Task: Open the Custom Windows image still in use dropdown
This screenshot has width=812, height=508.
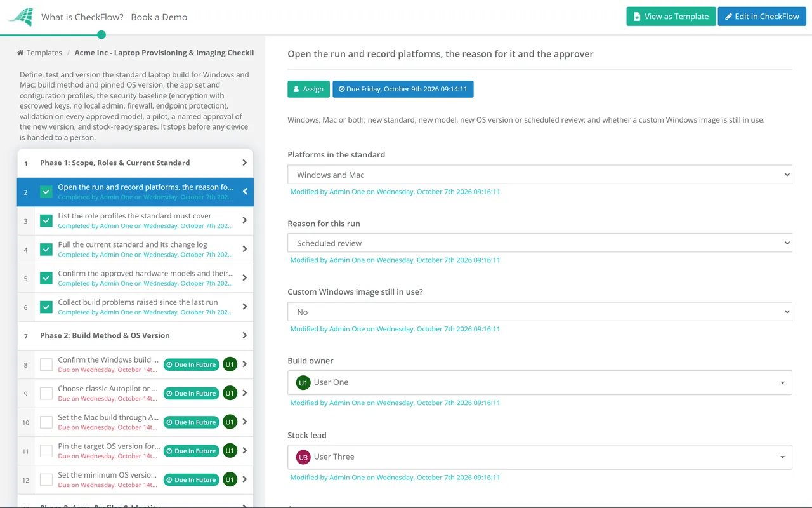Action: point(540,312)
